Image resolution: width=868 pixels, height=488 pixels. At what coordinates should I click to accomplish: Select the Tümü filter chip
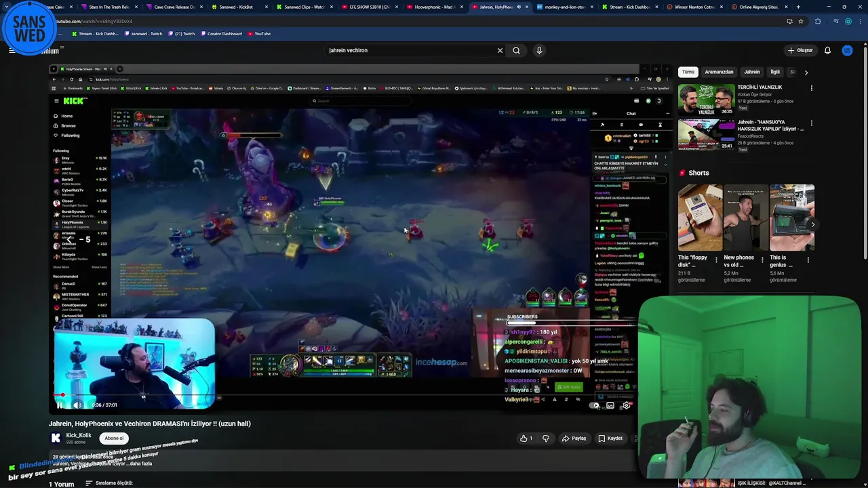pos(688,72)
